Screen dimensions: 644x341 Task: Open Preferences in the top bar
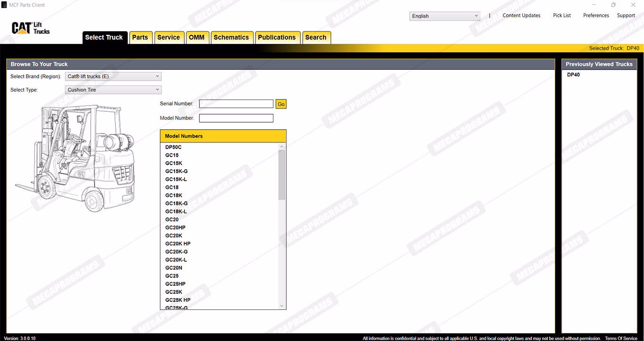coord(596,16)
